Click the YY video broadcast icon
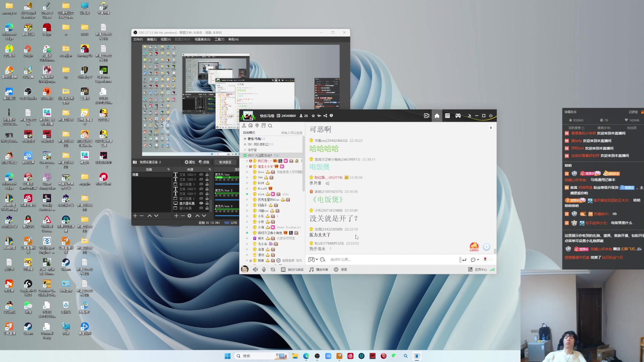Image resolution: width=644 pixels, height=362 pixels. pos(426,116)
